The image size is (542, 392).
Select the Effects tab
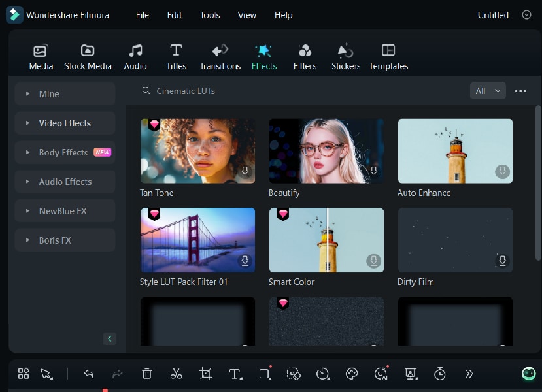click(263, 57)
